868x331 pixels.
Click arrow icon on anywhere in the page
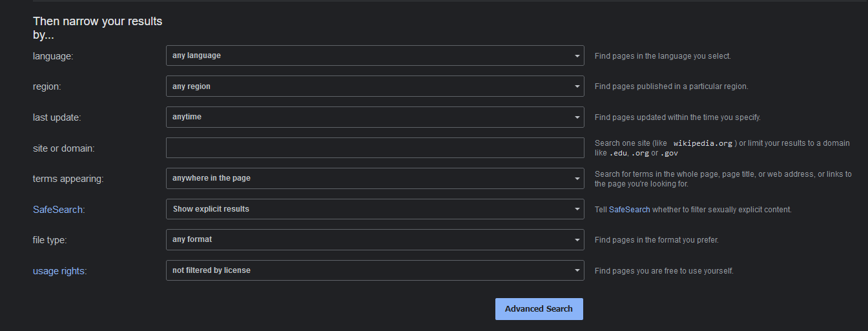click(577, 179)
